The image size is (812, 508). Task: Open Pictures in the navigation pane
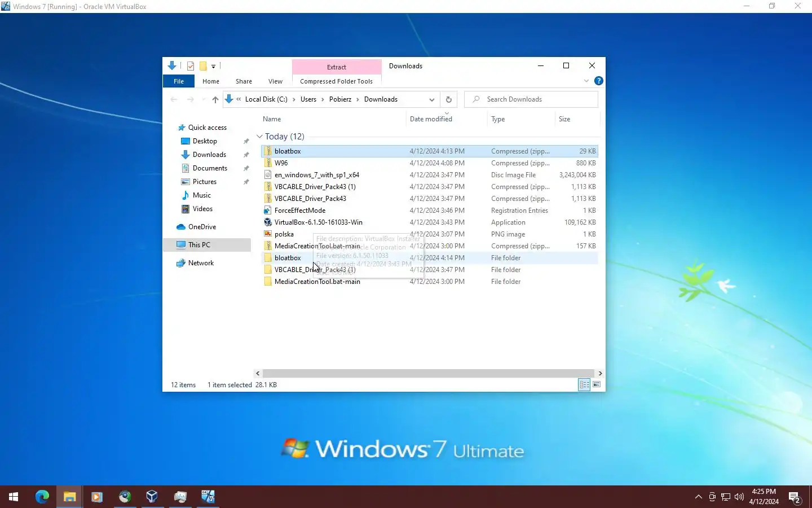[204, 182]
